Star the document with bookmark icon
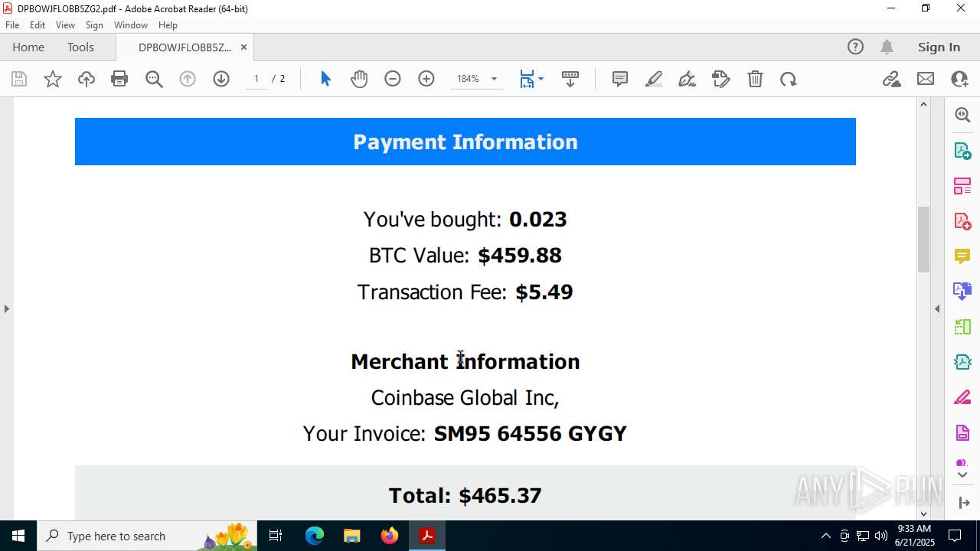The width and height of the screenshot is (980, 551). [53, 79]
